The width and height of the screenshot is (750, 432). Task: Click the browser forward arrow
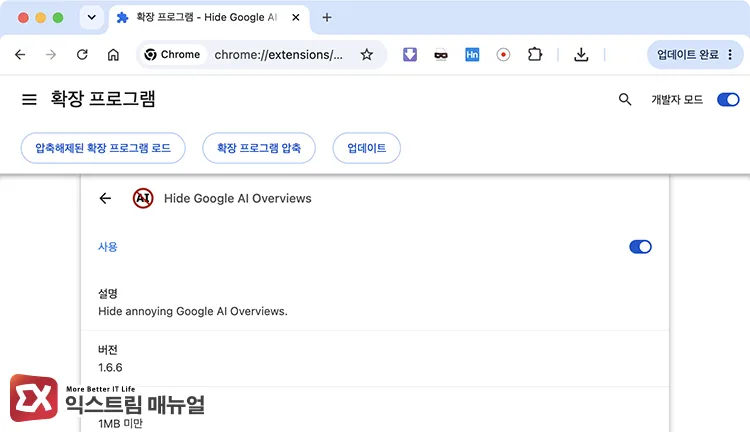[x=51, y=55]
